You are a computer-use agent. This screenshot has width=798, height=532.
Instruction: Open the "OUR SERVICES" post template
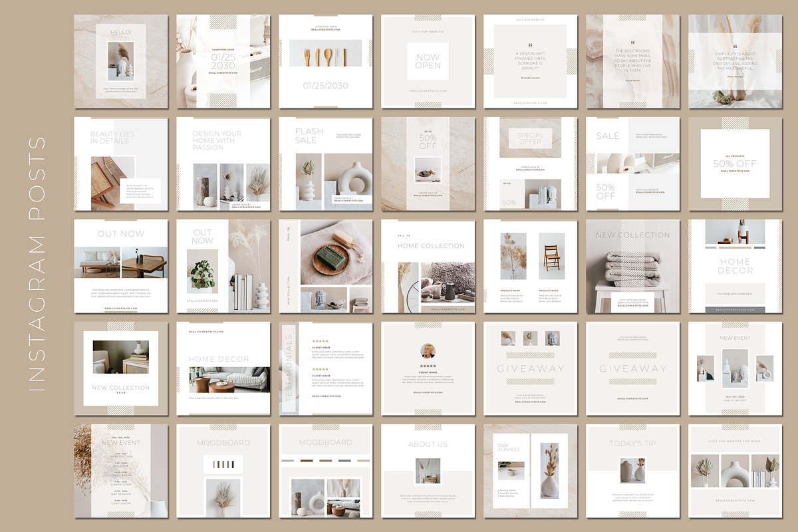[531, 471]
